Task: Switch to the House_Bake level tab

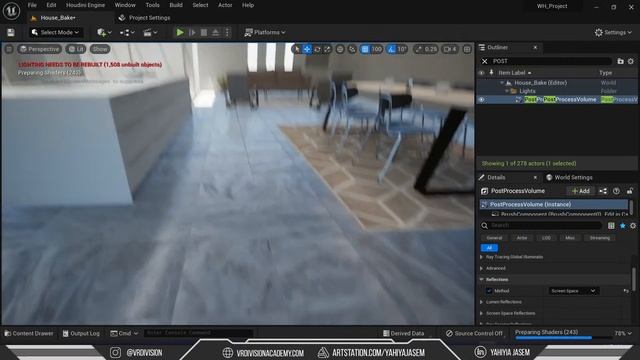Action: (x=58, y=18)
